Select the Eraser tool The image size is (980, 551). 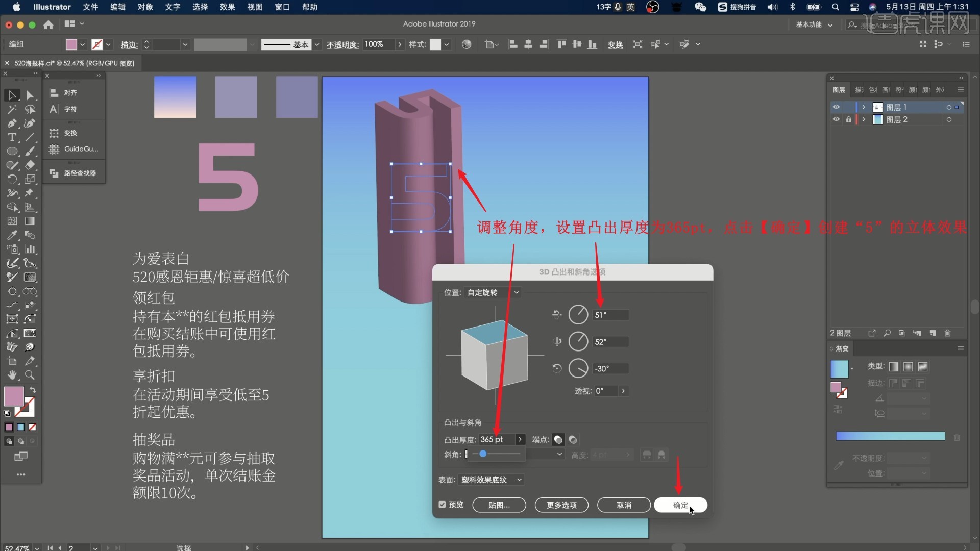[30, 165]
